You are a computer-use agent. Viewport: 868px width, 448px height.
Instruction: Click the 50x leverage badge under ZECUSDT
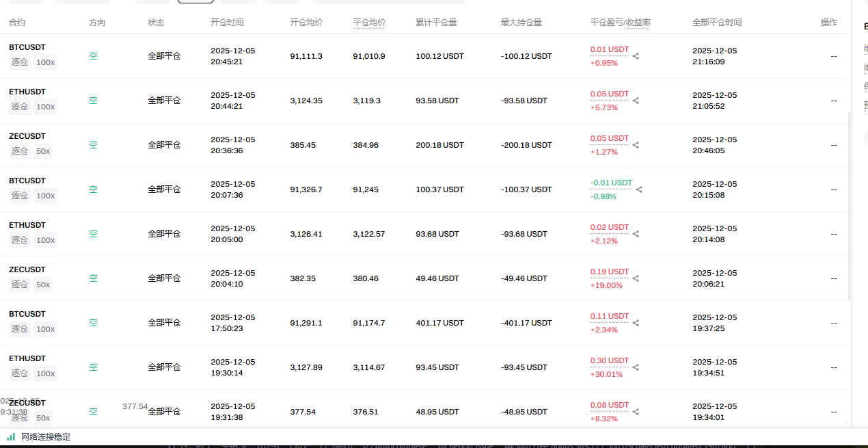coord(42,150)
